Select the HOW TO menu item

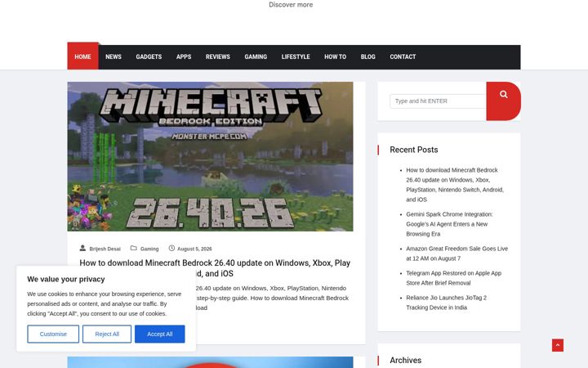[336, 56]
